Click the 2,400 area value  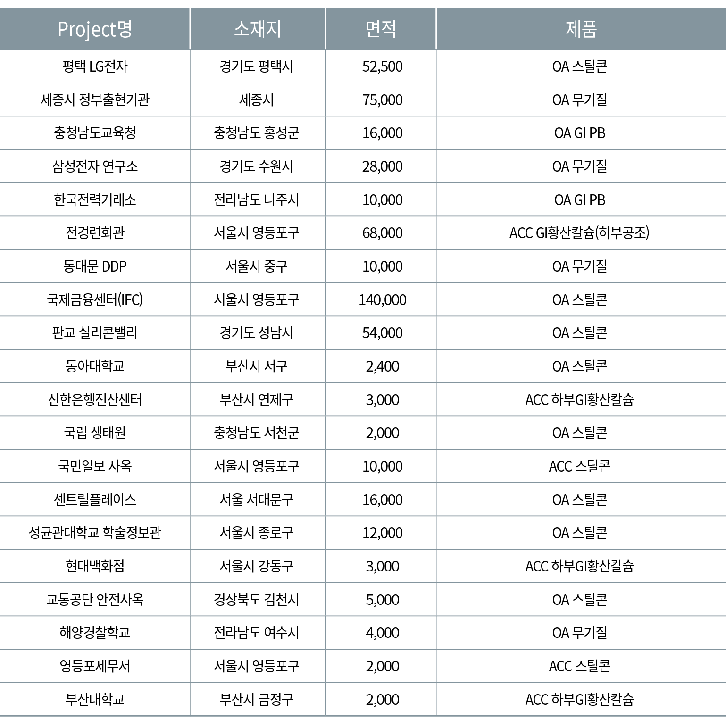tap(382, 366)
